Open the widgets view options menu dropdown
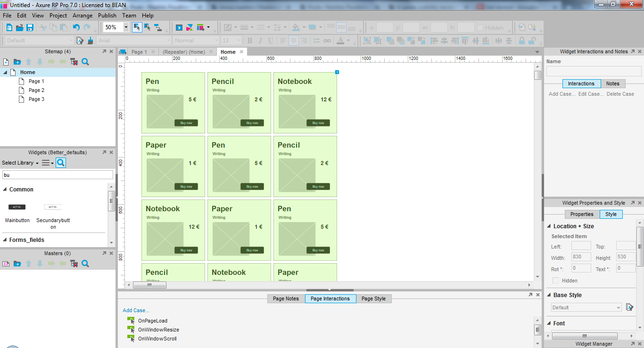 [x=48, y=163]
